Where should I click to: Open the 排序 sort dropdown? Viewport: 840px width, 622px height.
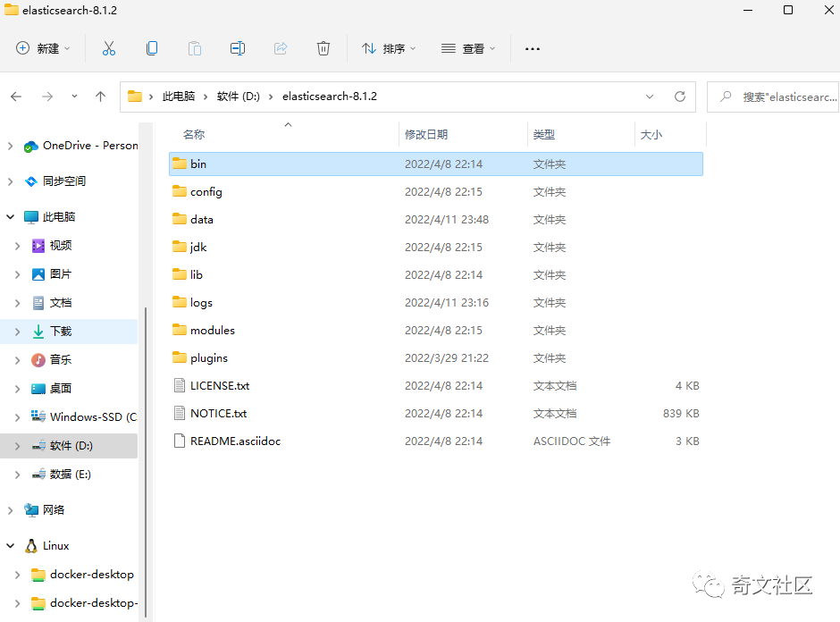point(388,48)
